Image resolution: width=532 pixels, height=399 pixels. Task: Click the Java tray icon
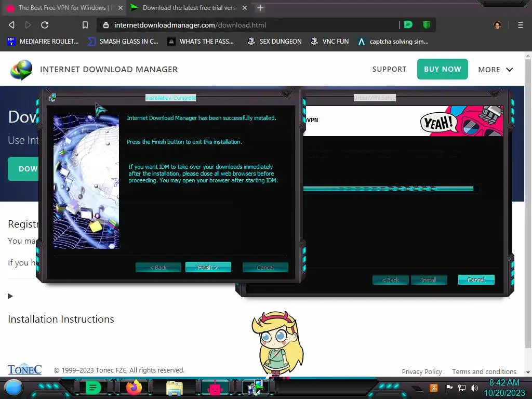pyautogui.click(x=434, y=388)
